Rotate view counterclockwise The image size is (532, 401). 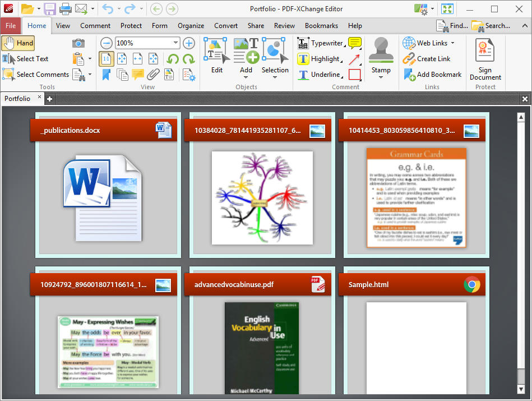pyautogui.click(x=173, y=59)
